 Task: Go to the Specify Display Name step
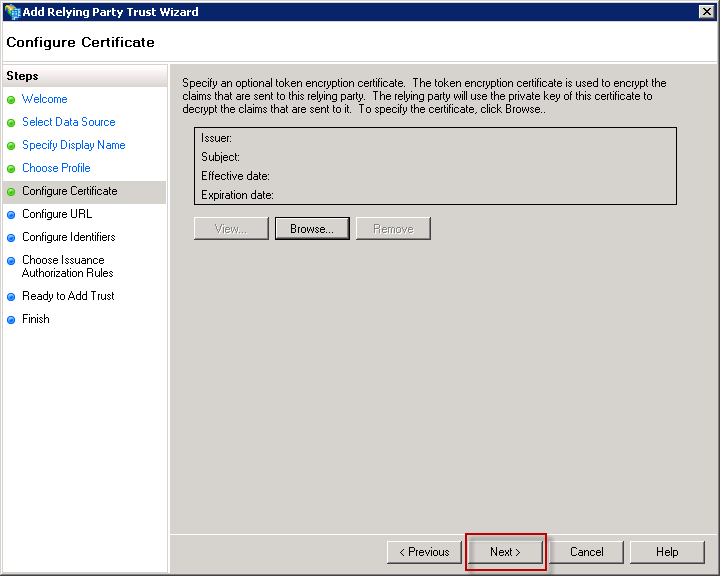(74, 145)
